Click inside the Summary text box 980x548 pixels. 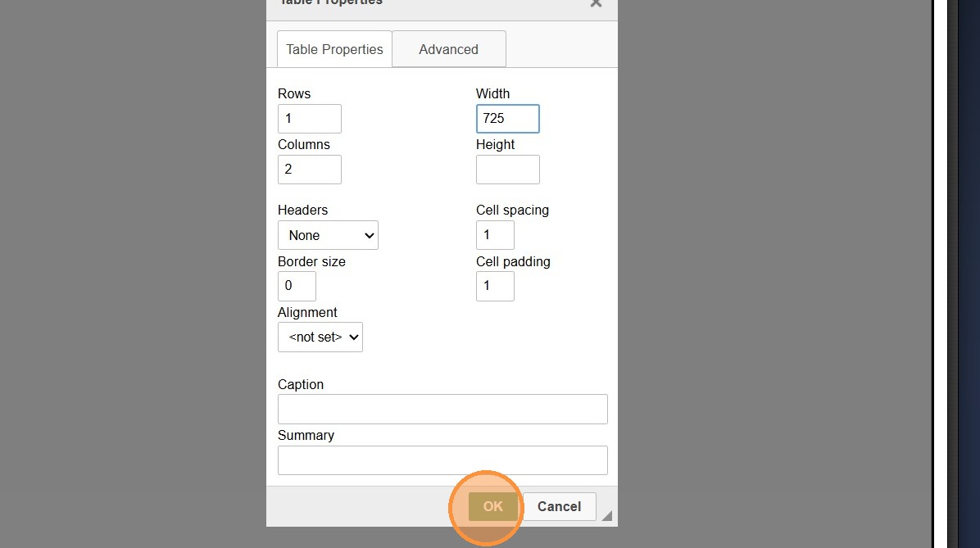point(442,460)
